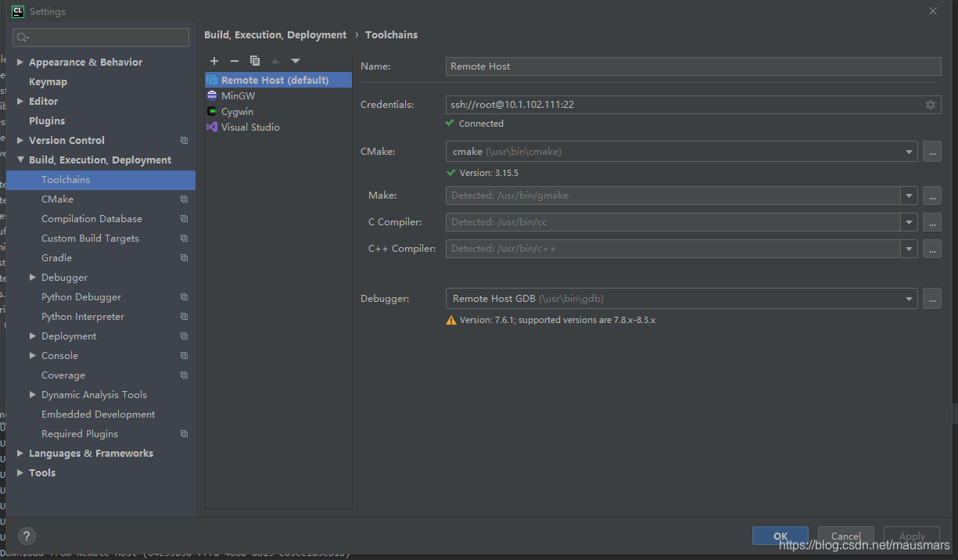
Task: Click the settings search box
Action: (x=101, y=38)
